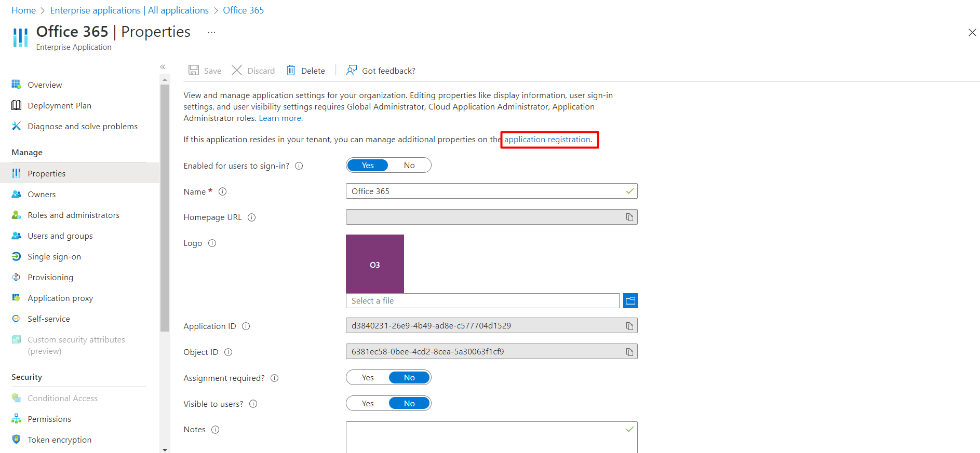
Task: Click the Discard X icon
Action: 237,70
